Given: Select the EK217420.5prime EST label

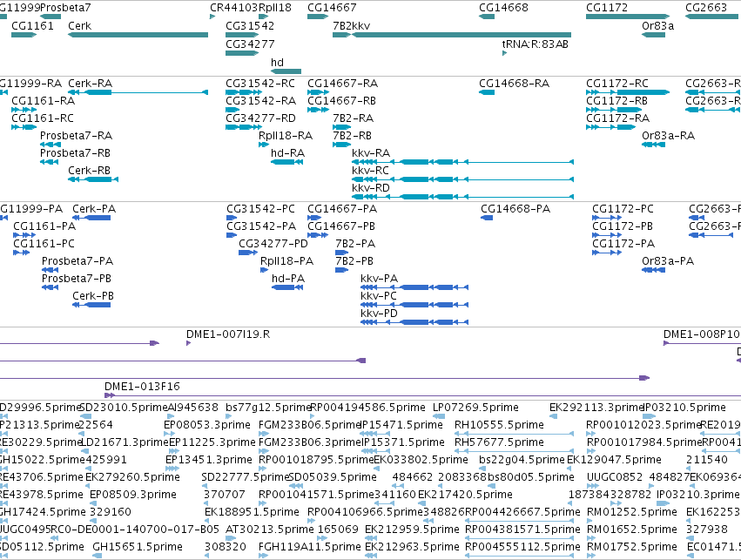Looking at the screenshot, I should tap(465, 495).
